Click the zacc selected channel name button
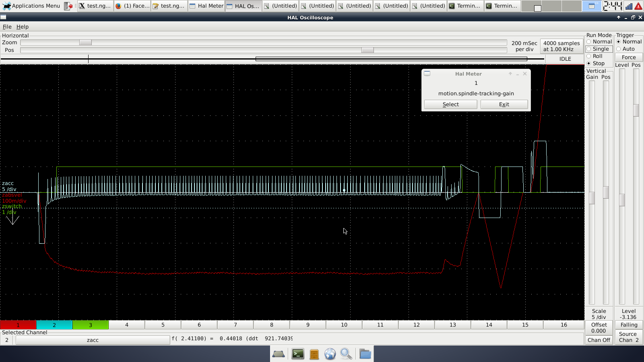Viewport: 644px width, 362px height. [93, 340]
